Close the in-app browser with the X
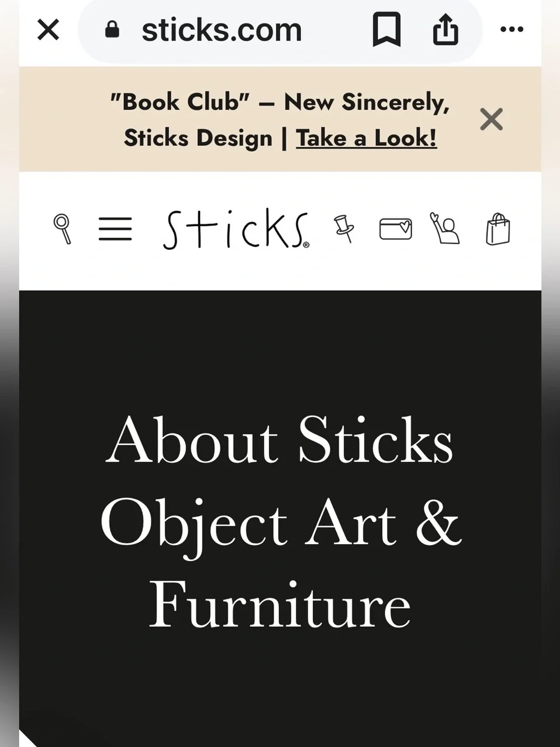Screen dimensions: 560x747 point(48,30)
